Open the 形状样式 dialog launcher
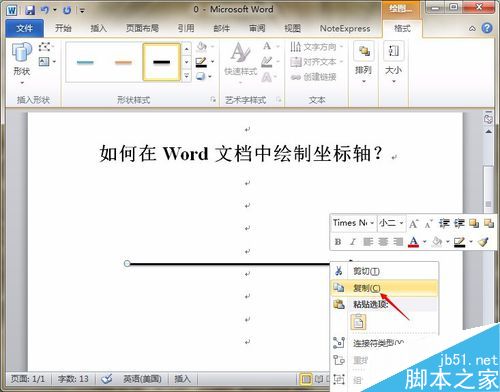Viewport: 500px width, 392px height. click(213, 100)
